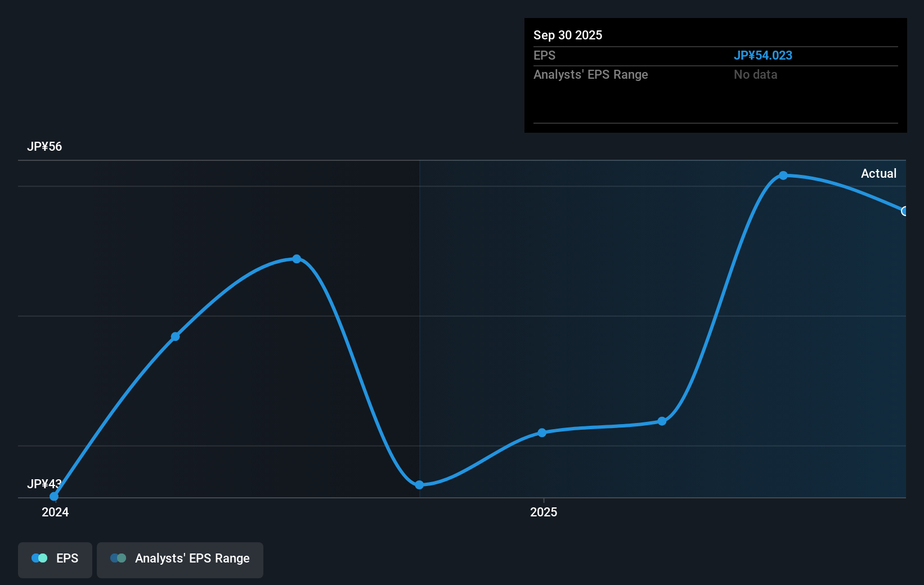Click the Sep 30 2025 endpoint marker
Viewport: 924px width, 585px height.
[x=905, y=211]
